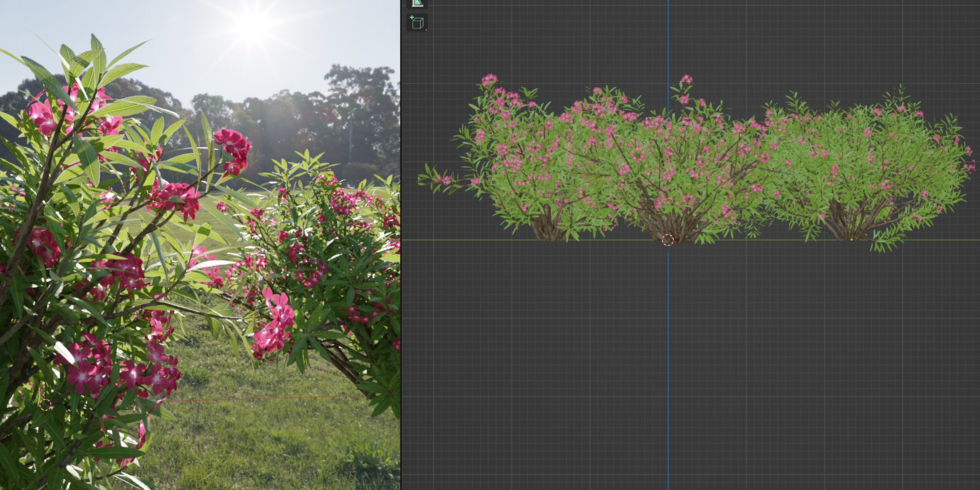Click the 3D cursor in the rendered left viewport
The image size is (980, 490).
click(x=45, y=405)
